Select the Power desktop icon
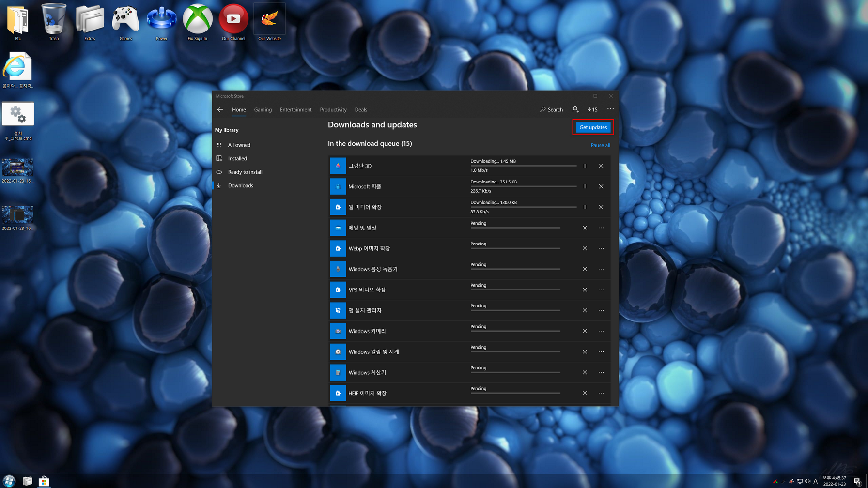This screenshot has height=488, width=868. (161, 22)
